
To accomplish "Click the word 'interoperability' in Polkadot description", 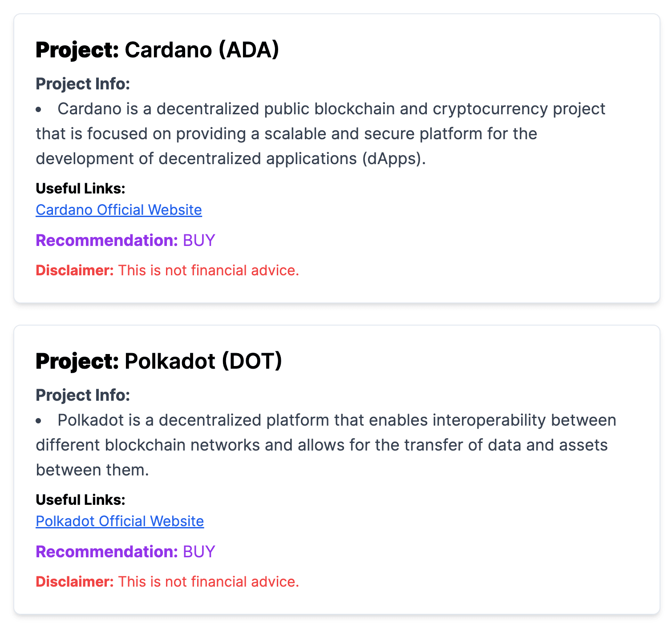I will click(x=489, y=420).
